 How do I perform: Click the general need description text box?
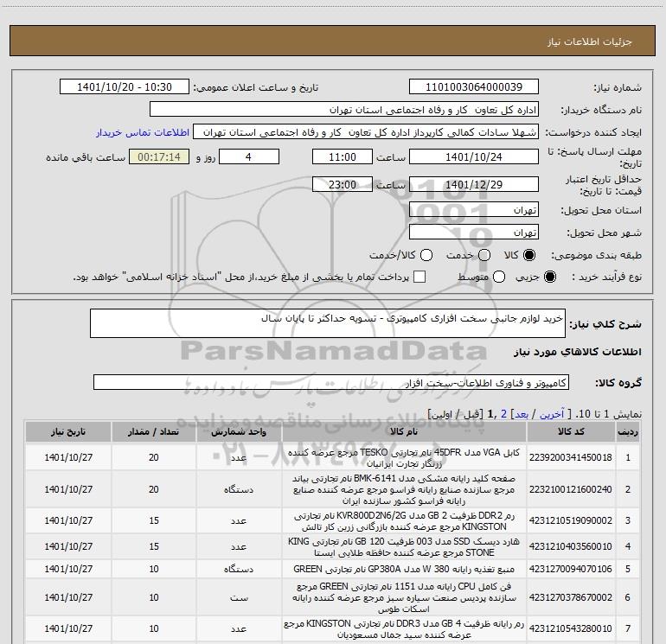(328, 323)
